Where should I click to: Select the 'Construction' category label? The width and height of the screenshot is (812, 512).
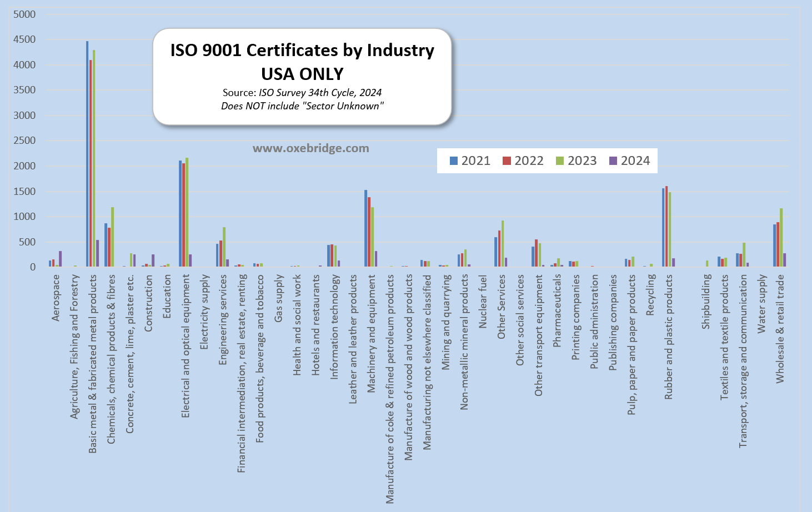148,304
